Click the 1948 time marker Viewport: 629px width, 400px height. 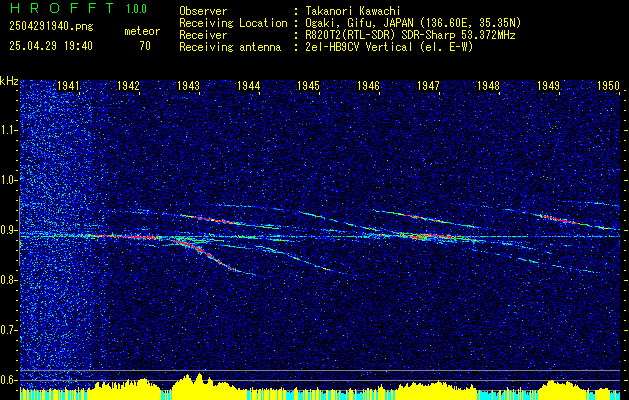pos(488,85)
